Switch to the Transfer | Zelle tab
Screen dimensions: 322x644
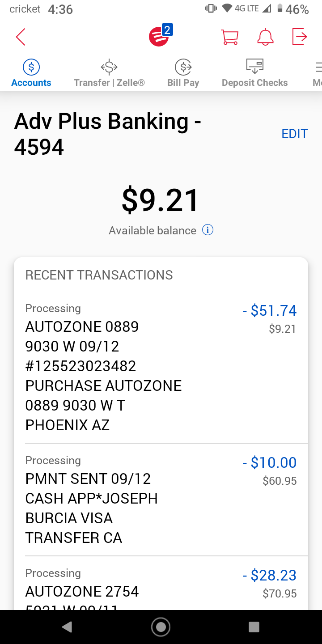(109, 74)
